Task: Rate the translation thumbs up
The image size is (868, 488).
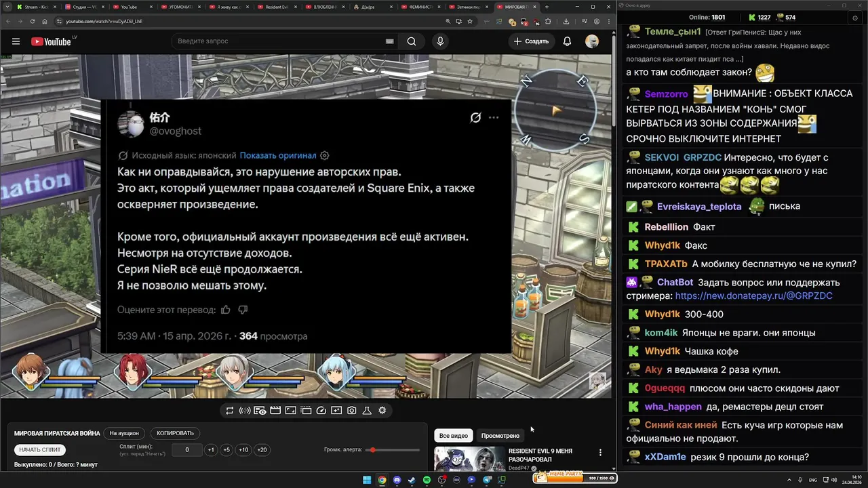Action: [225, 310]
